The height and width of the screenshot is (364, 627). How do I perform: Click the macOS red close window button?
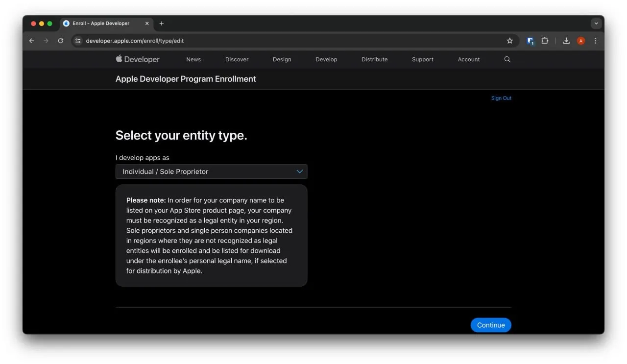click(x=34, y=24)
